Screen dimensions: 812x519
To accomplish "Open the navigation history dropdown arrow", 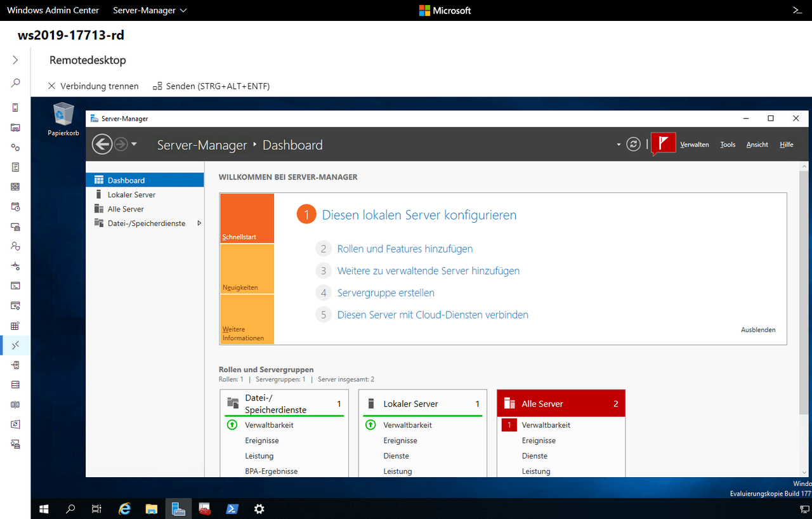I will [134, 145].
